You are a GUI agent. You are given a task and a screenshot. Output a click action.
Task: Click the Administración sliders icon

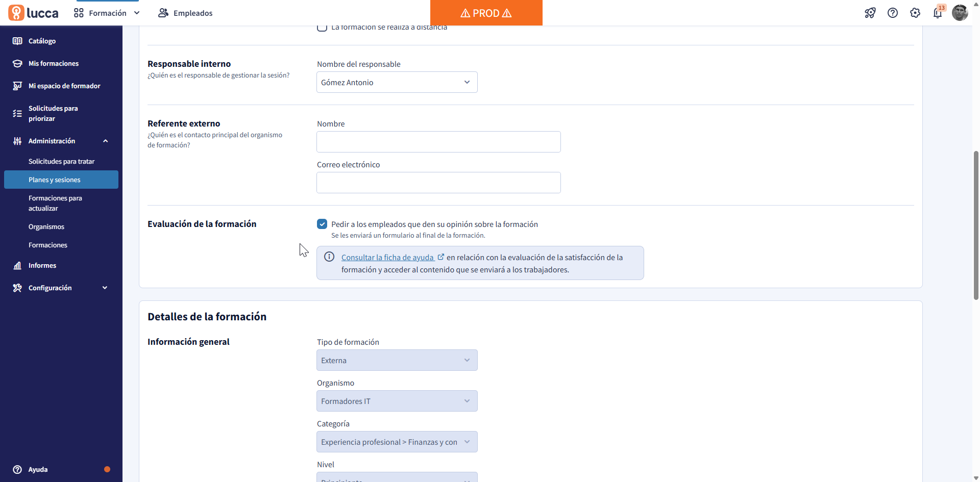(x=17, y=141)
